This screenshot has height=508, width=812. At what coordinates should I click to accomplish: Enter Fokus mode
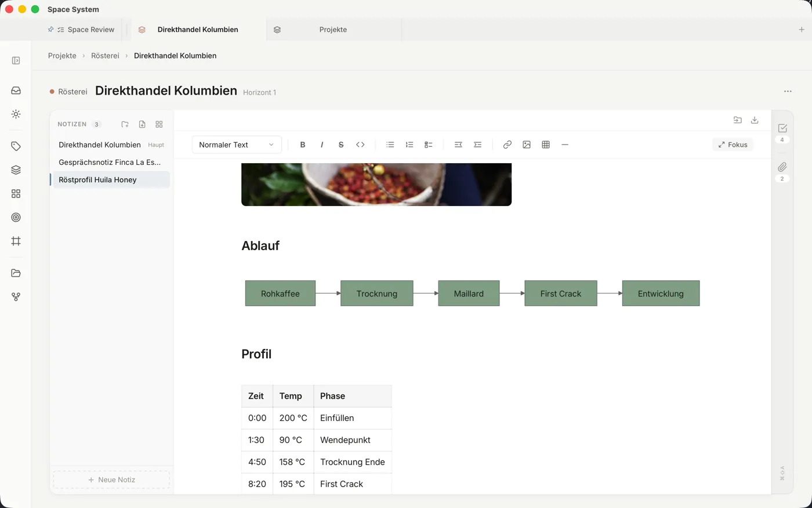tap(733, 145)
